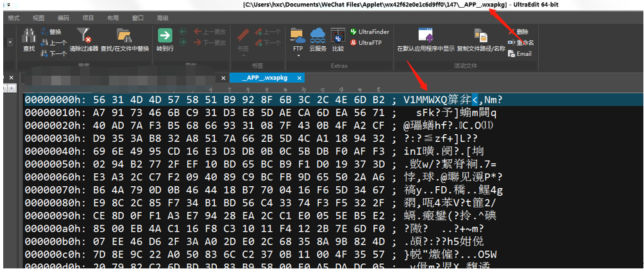644x269 pixels.
Task: Click offset 00000000h in the hex view
Action: click(x=55, y=100)
